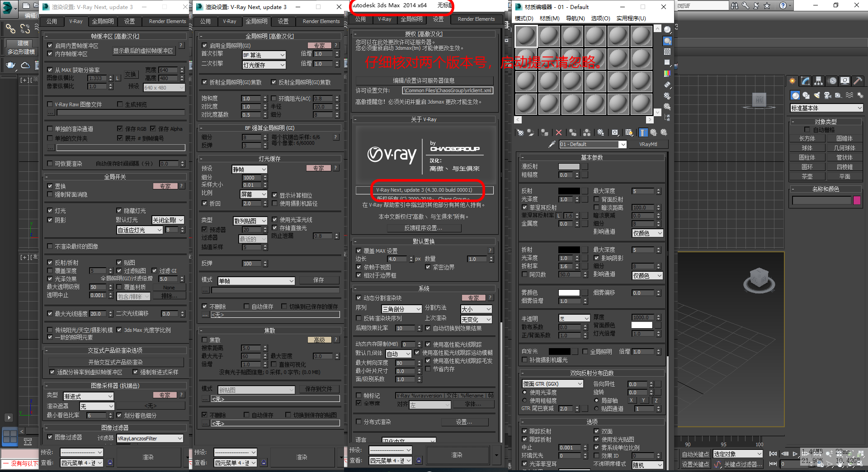Click Assign Material to Selection icon
The height and width of the screenshot is (472, 868).
[x=545, y=132]
